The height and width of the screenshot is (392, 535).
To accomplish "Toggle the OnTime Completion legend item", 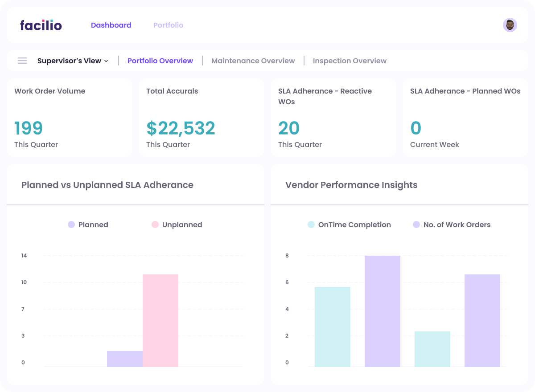I will pos(350,225).
